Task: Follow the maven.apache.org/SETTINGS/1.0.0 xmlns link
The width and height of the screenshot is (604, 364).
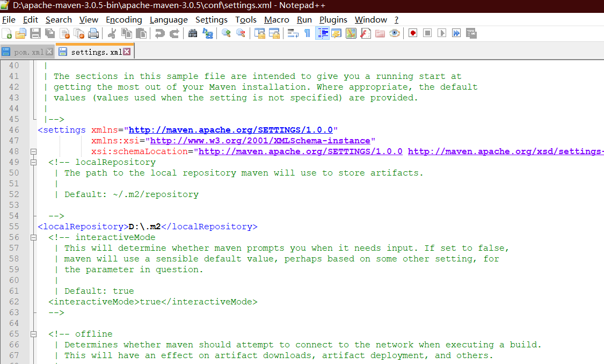Action: click(x=231, y=130)
